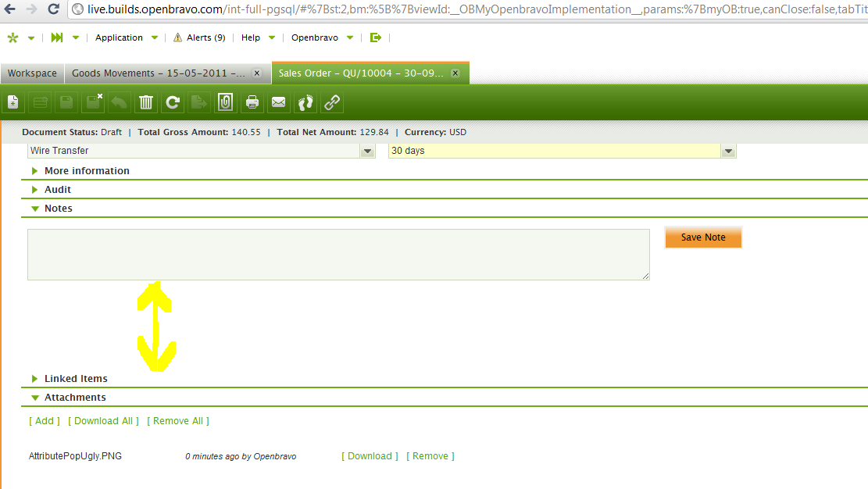Expand the More information section
Viewport: 868px width, 489px height.
click(x=86, y=171)
